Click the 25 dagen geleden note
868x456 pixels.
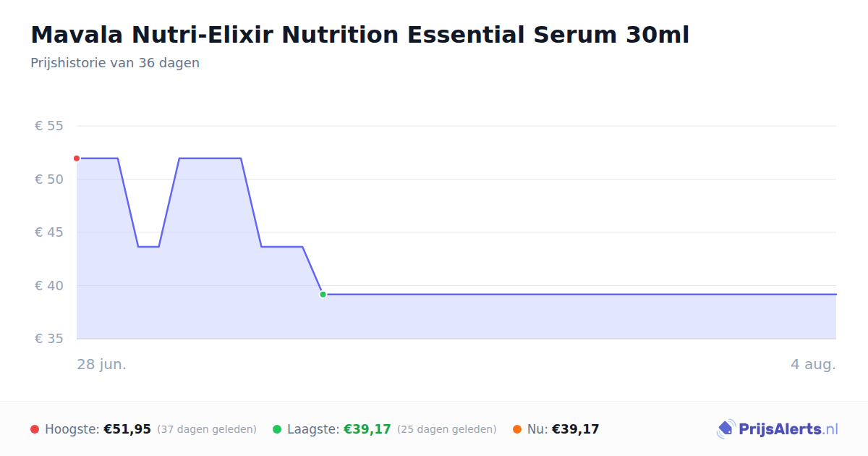(447, 429)
